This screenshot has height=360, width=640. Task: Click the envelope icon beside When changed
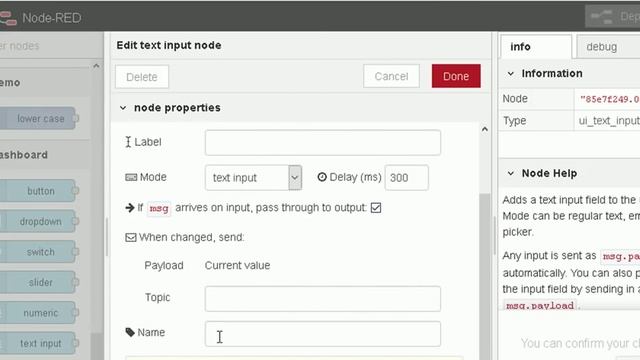[131, 237]
